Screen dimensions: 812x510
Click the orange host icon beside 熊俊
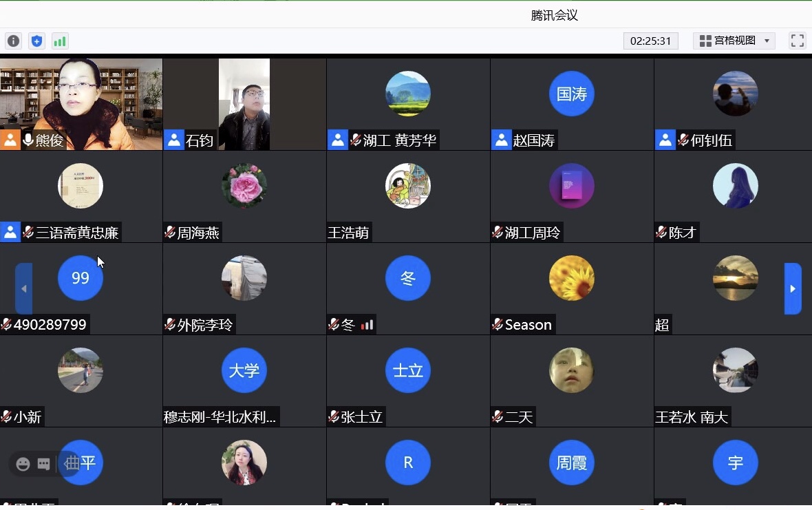[x=10, y=140]
